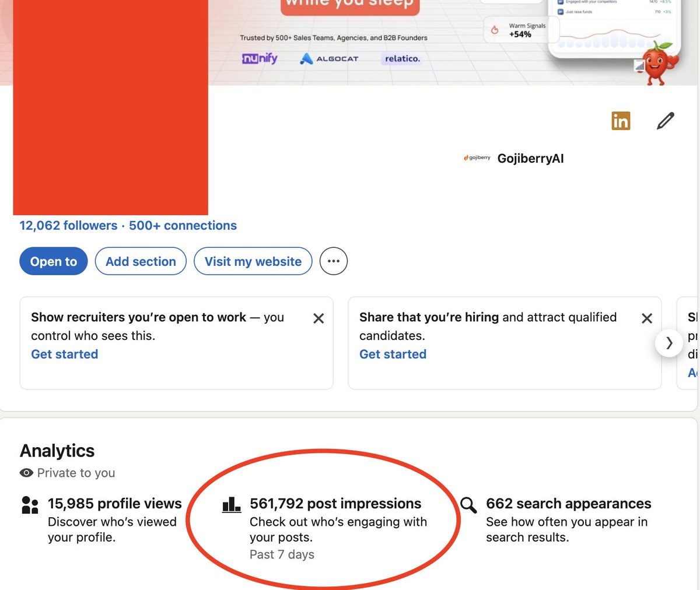Open the GojiberryAI company link
Image resolution: width=700 pixels, height=590 pixels.
click(x=530, y=159)
